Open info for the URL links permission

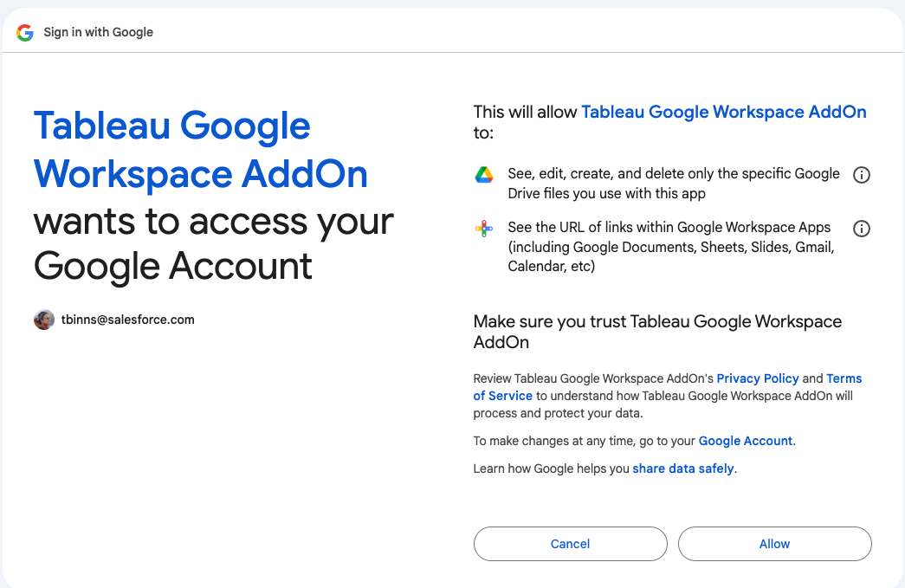(861, 229)
